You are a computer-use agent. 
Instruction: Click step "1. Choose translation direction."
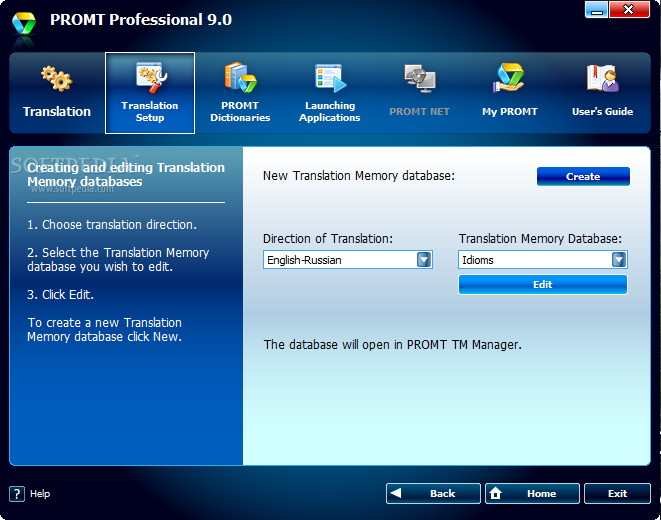click(112, 225)
